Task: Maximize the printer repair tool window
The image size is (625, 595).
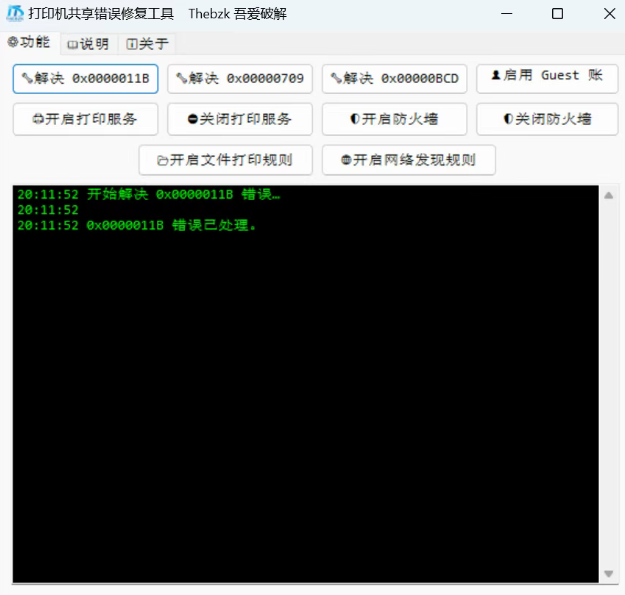Action: click(557, 14)
